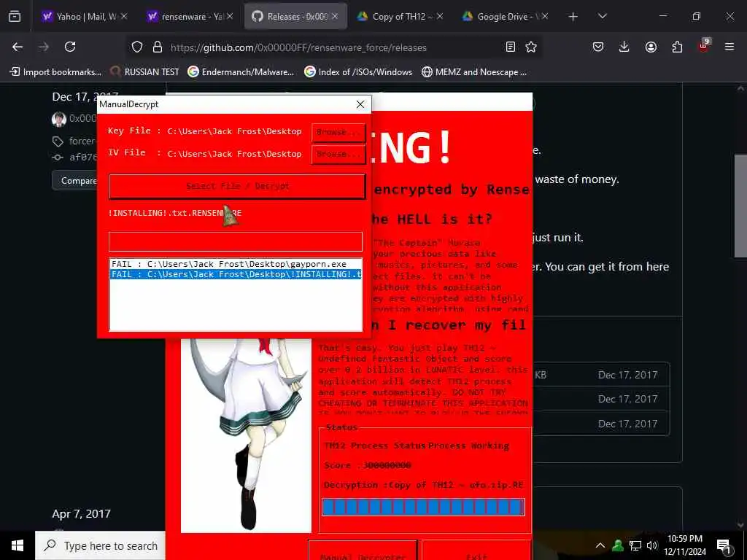Click the af076 commit icon

(58, 157)
